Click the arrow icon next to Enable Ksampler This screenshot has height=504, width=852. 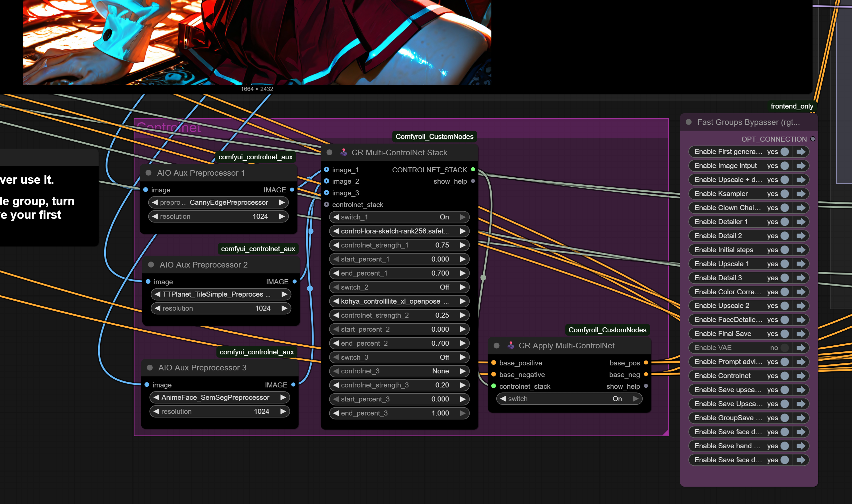tap(801, 194)
